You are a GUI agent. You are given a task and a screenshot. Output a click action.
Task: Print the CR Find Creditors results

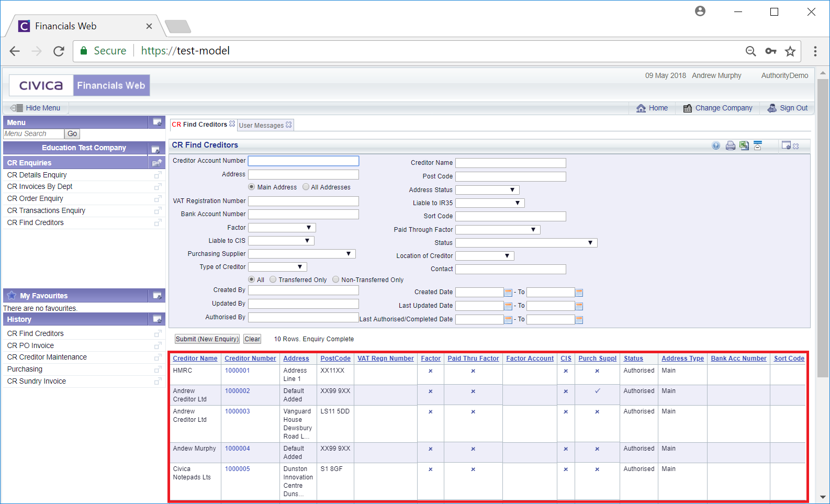pyautogui.click(x=731, y=146)
